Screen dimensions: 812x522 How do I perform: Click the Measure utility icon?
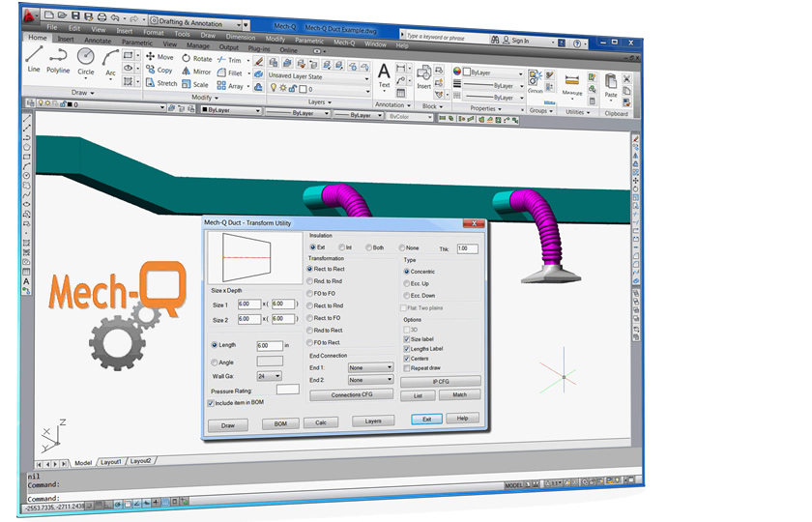571,84
